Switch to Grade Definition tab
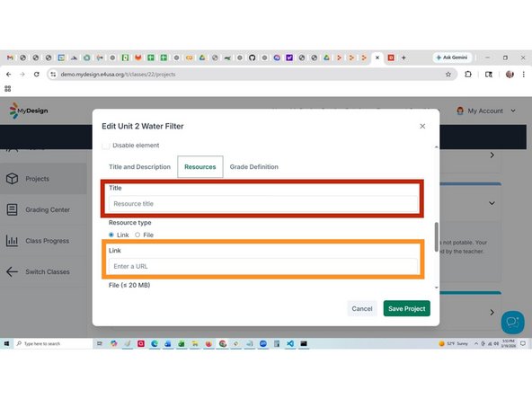This screenshot has width=532, height=399. click(x=254, y=167)
